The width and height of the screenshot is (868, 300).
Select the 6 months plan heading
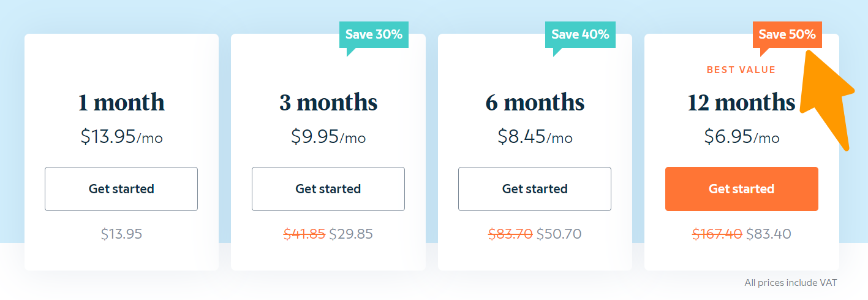coord(535,102)
